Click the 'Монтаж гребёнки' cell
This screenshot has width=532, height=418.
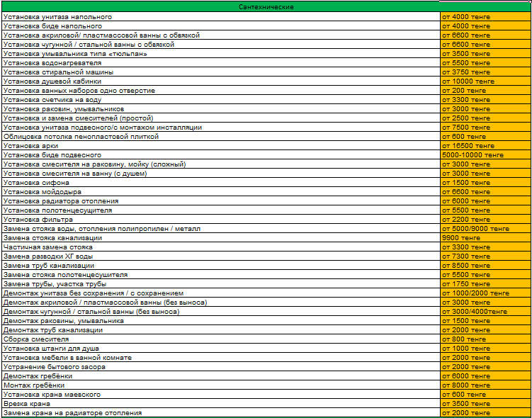click(221, 385)
